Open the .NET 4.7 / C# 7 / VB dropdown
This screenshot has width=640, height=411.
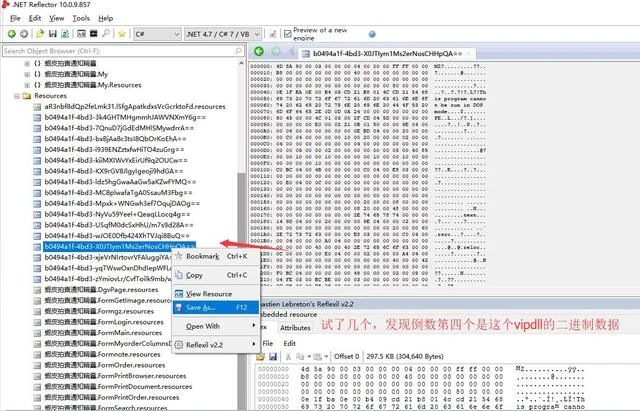pos(223,34)
